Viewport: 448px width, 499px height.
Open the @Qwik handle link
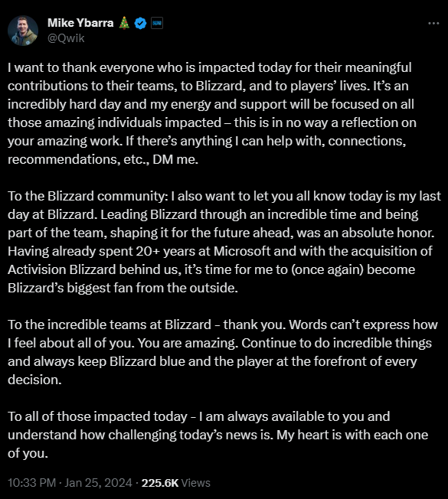pyautogui.click(x=66, y=38)
